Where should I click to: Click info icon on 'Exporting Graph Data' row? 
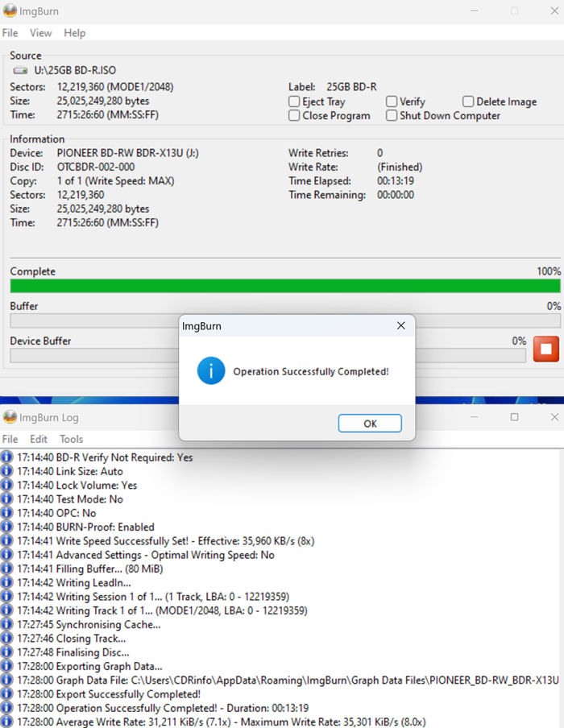pos(6,666)
